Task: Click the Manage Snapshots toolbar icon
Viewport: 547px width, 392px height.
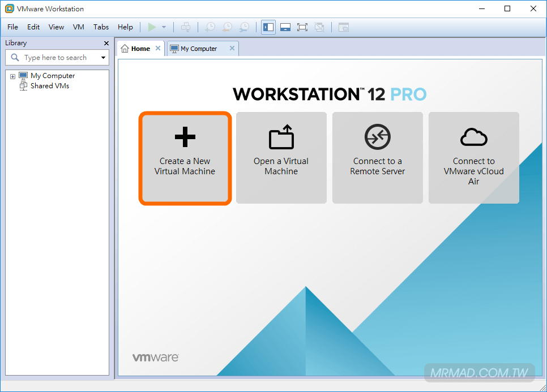Action: coord(244,27)
